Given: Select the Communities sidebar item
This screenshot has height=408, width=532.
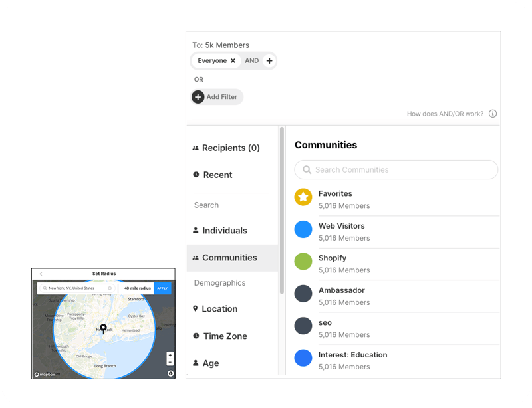Looking at the screenshot, I should (x=229, y=258).
